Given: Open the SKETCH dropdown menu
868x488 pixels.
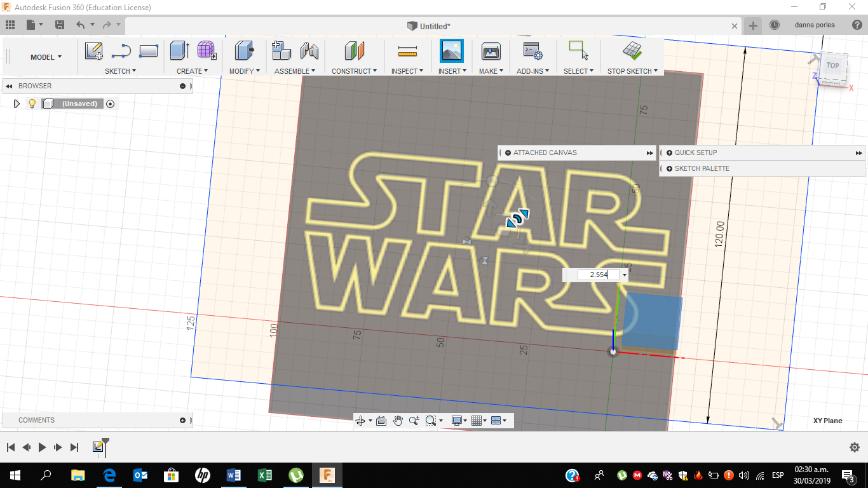Looking at the screenshot, I should (x=121, y=71).
